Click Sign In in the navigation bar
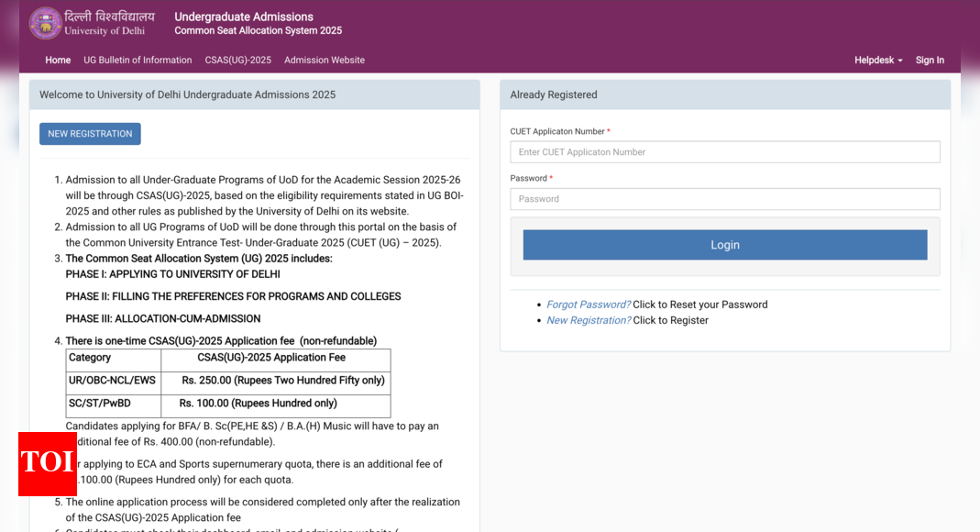The height and width of the screenshot is (532, 980). 929,61
